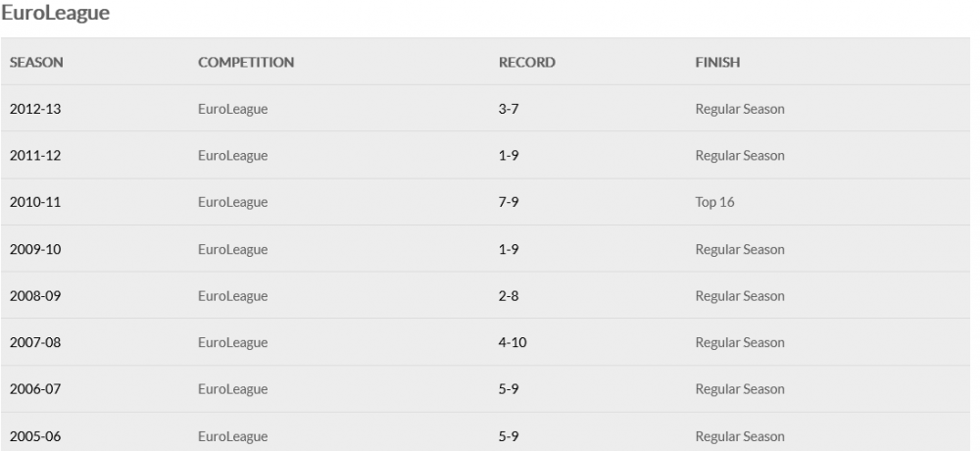Click the RECORD column header
Viewport: 980px width, 451px height.
pyautogui.click(x=527, y=63)
